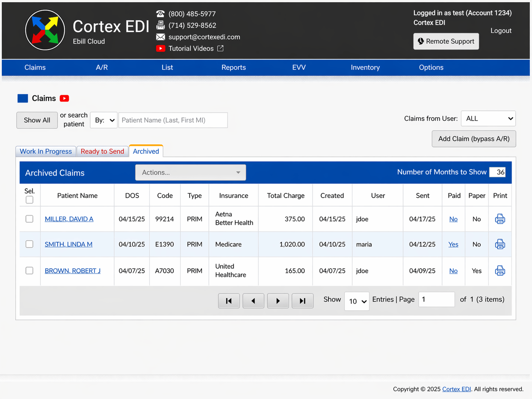Screen dimensions: 532x399
Task: Click the Page number input field
Action: point(436,299)
